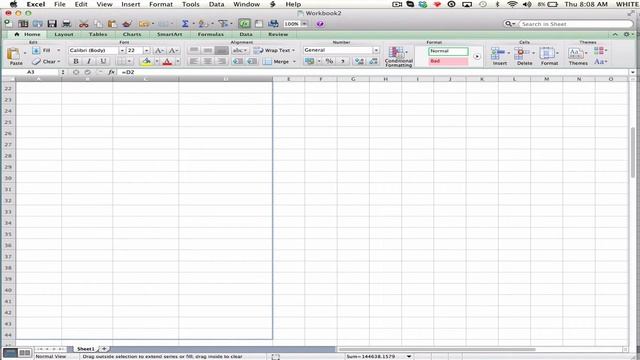This screenshot has height=360, width=640.
Task: Click the Comma style icon
Action: coord(343,61)
